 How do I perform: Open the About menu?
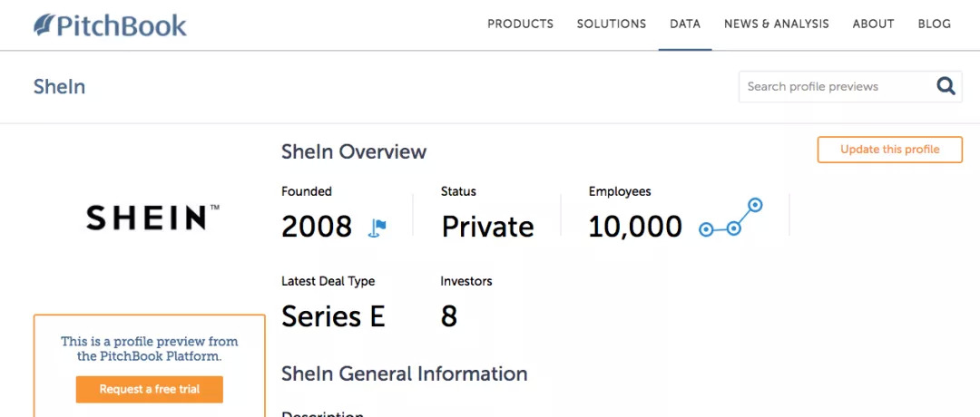873,24
